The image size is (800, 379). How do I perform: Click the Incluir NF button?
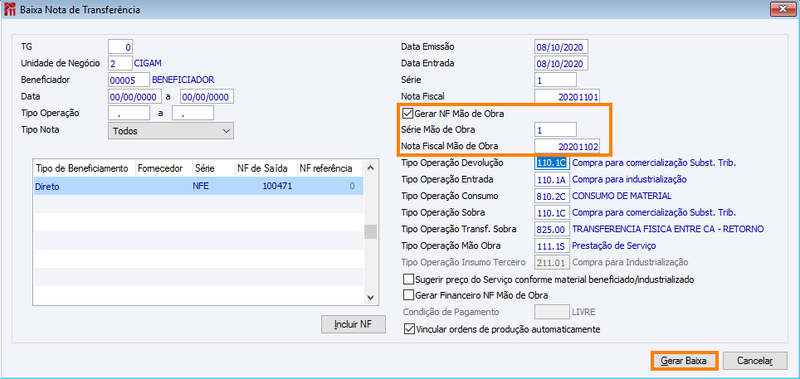point(353,324)
